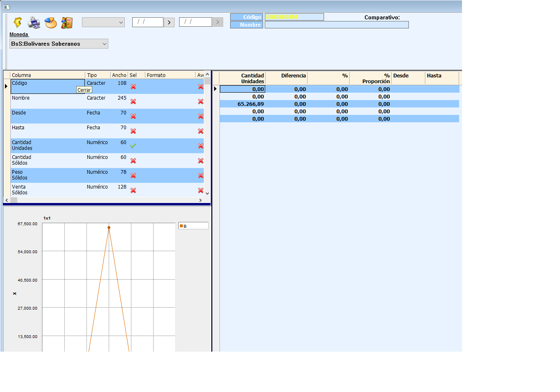Select the 65.266,89 cell

click(x=243, y=104)
